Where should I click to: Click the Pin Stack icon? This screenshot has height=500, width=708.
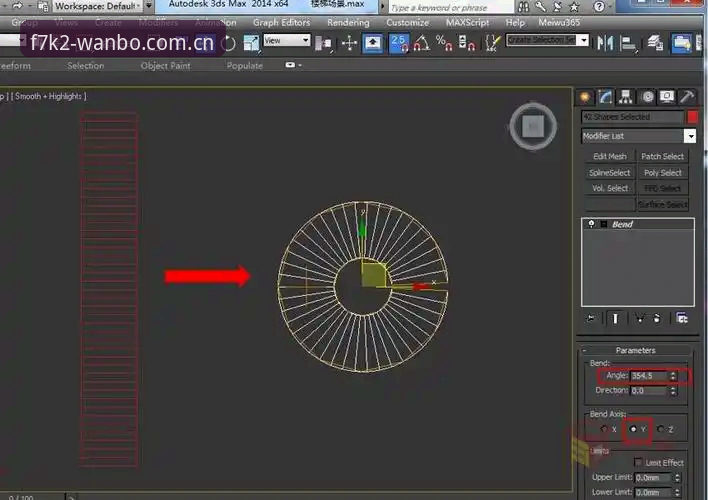click(591, 318)
